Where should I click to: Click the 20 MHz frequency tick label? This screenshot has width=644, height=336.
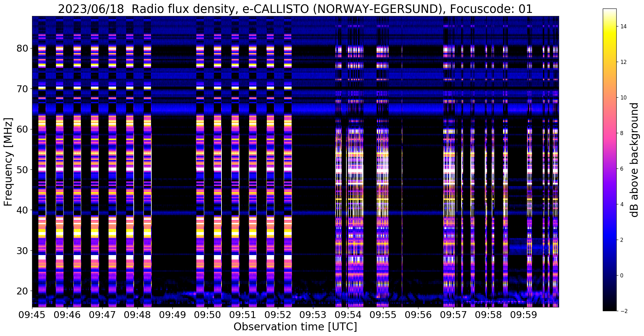click(x=22, y=291)
